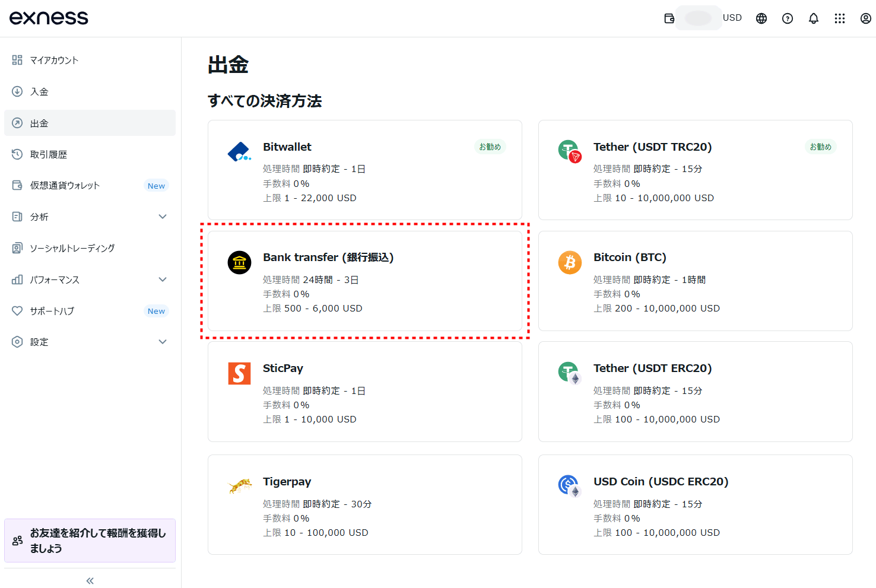Image resolution: width=876 pixels, height=588 pixels.
Task: Expand the パフォーマンス menu chevron
Action: coord(163,279)
